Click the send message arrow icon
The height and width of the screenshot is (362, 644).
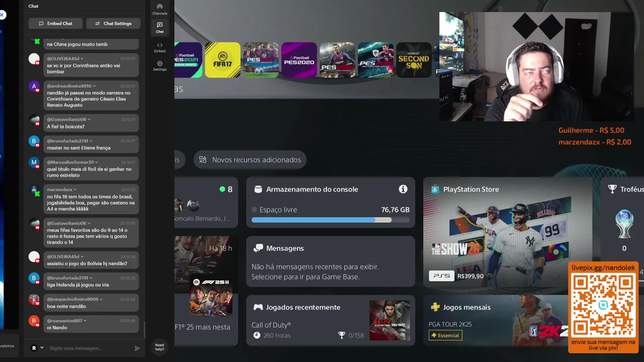pos(137,348)
